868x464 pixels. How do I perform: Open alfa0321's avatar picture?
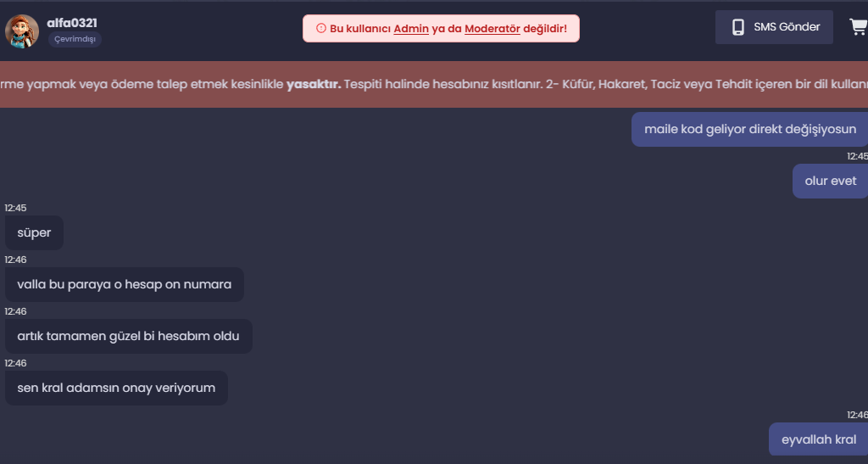22,31
